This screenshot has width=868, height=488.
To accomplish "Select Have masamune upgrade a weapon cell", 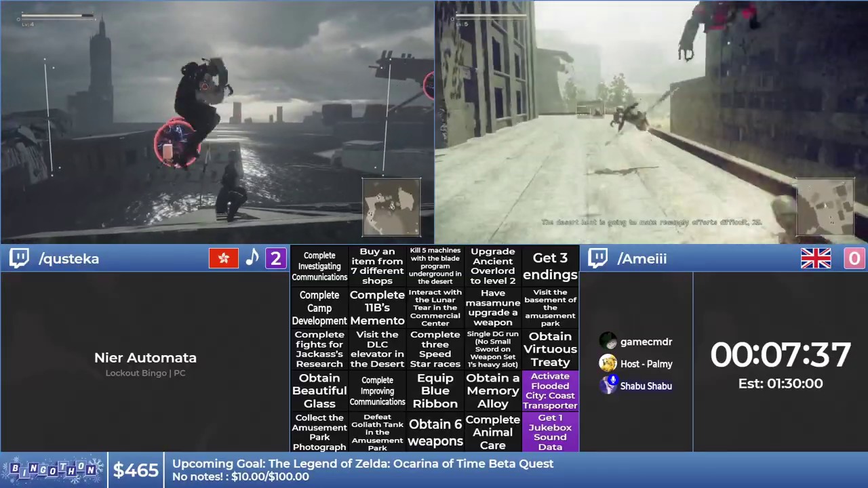I will coord(493,308).
